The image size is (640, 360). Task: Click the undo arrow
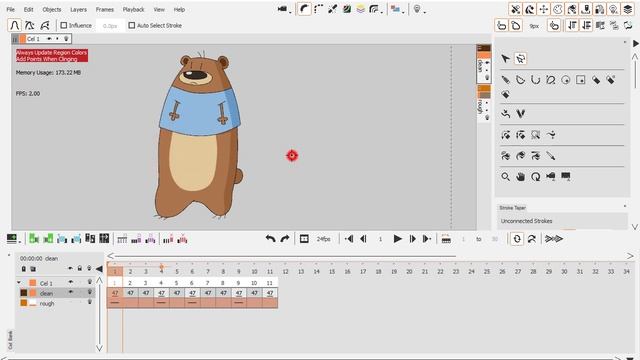click(x=270, y=239)
